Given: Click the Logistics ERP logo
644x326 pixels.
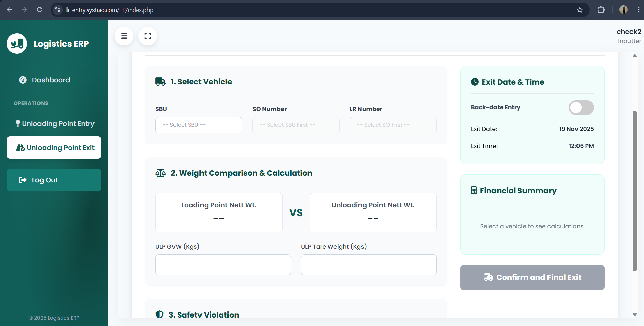Looking at the screenshot, I should pyautogui.click(x=17, y=44).
